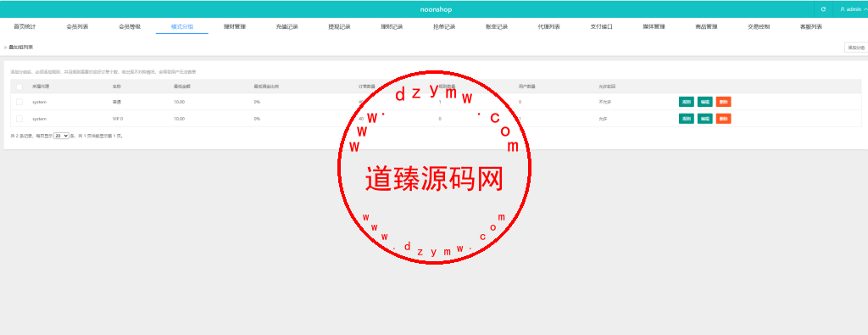
Task: Open the per-page dropdown showing 20
Action: 61,136
